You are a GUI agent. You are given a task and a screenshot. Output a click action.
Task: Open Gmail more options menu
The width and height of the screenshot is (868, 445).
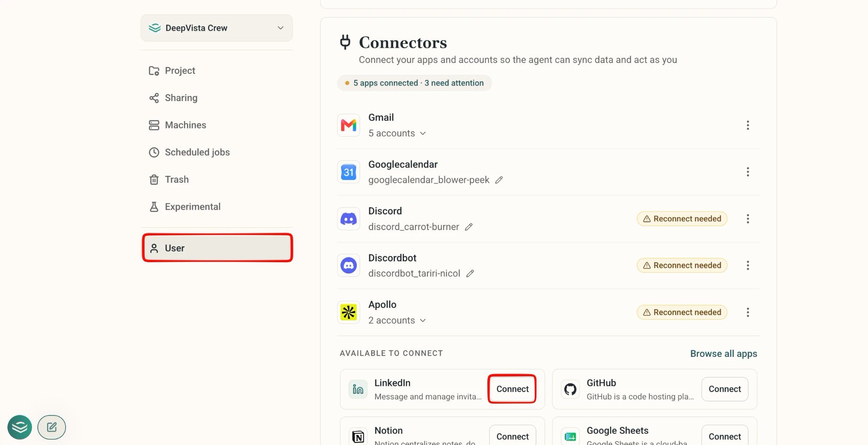pos(747,125)
